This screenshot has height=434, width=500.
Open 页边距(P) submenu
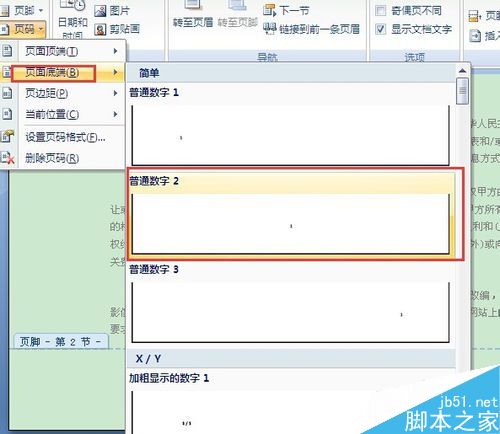pyautogui.click(x=63, y=93)
